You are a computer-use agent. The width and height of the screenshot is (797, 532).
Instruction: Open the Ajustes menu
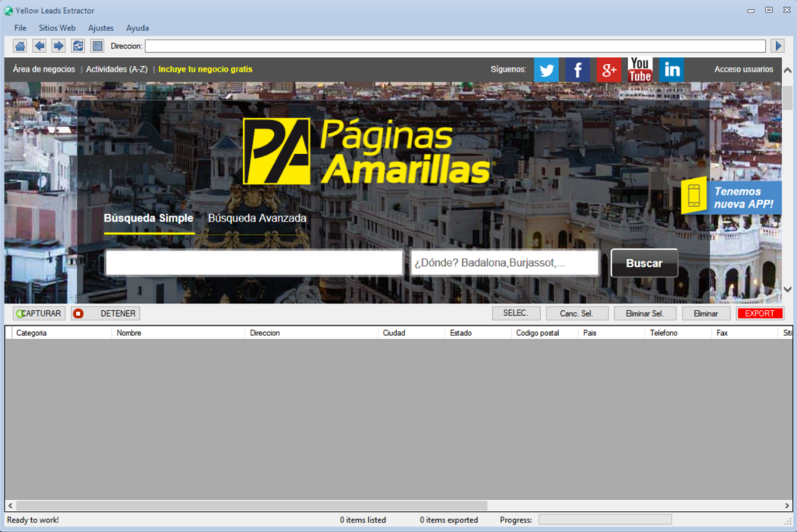point(100,28)
